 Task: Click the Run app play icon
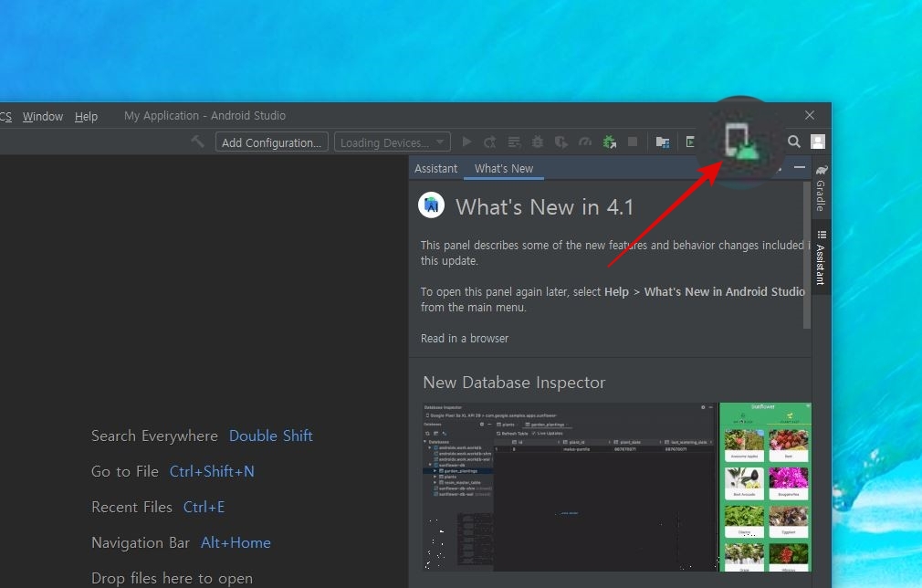tap(466, 142)
